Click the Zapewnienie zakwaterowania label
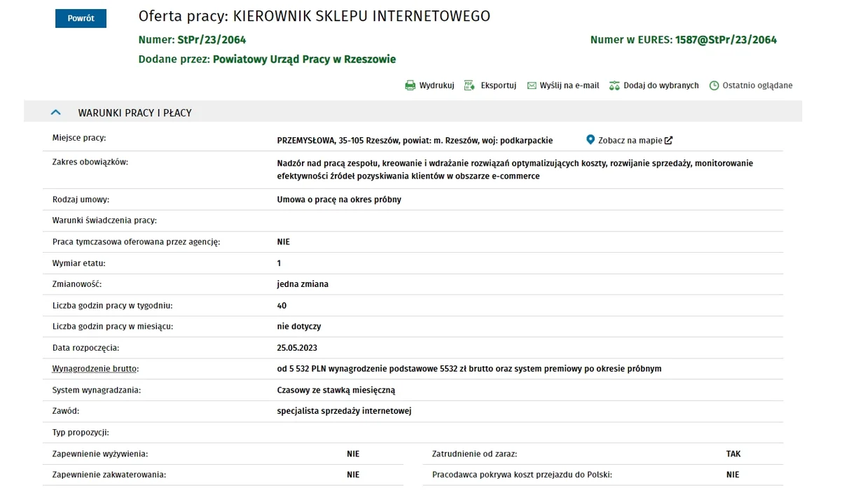The height and width of the screenshot is (504, 849). pyautogui.click(x=109, y=475)
